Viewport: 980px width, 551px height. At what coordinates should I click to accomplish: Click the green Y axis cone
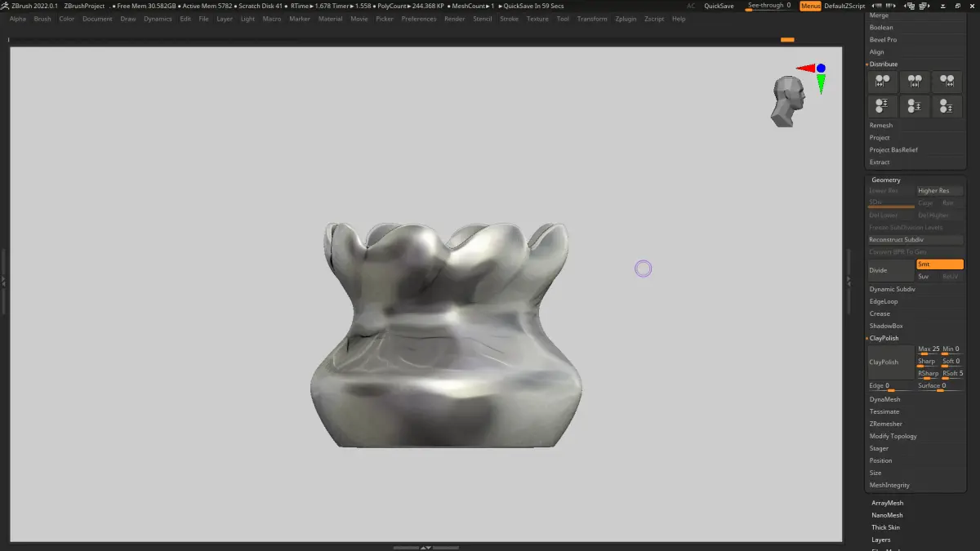(x=821, y=83)
